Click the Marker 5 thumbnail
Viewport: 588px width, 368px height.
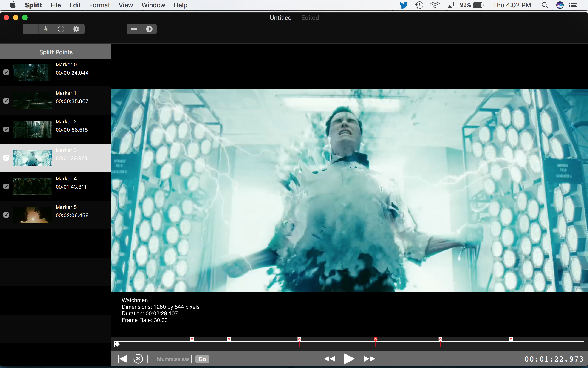(x=33, y=215)
